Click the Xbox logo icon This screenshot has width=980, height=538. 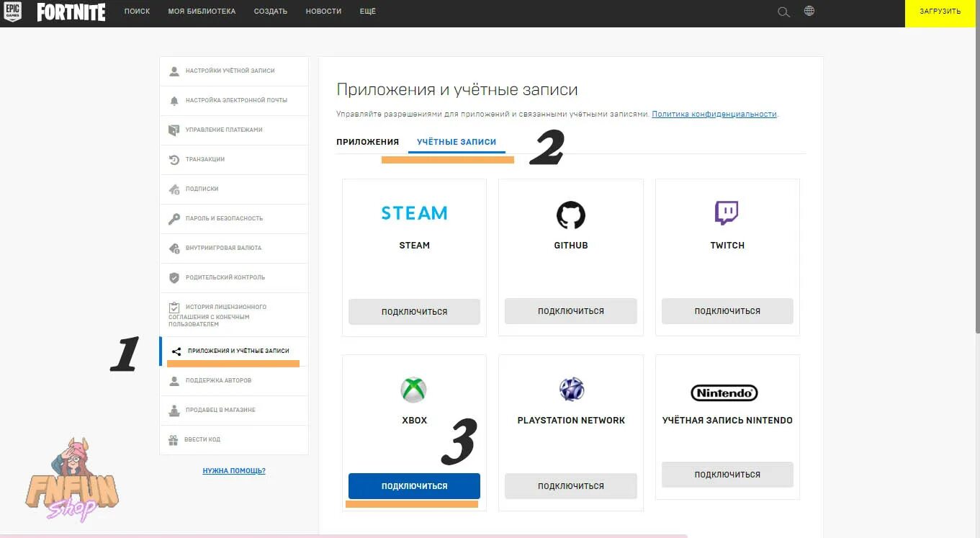[x=414, y=390]
